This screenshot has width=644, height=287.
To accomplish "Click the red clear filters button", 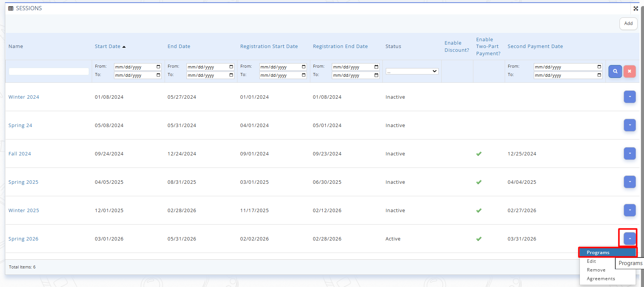I will click(629, 71).
